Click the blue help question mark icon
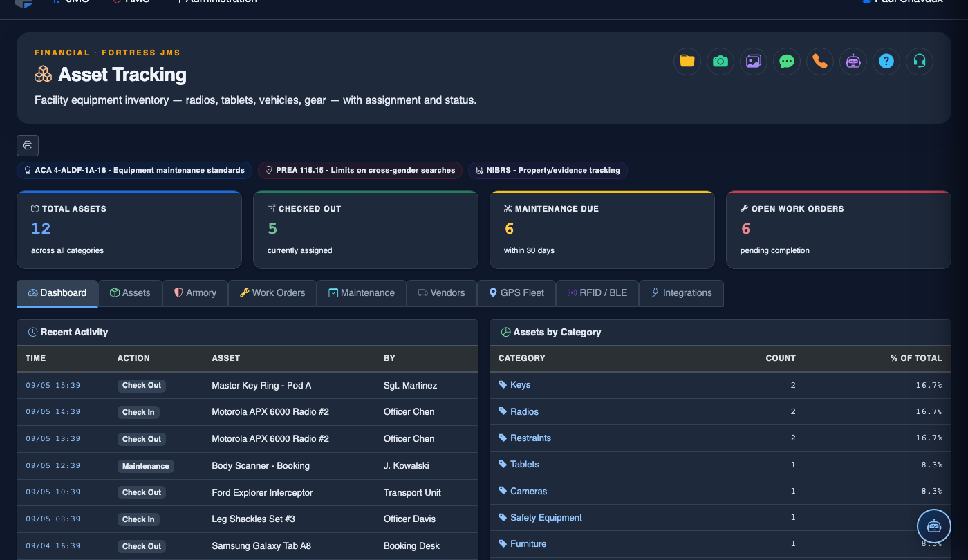 click(x=886, y=62)
